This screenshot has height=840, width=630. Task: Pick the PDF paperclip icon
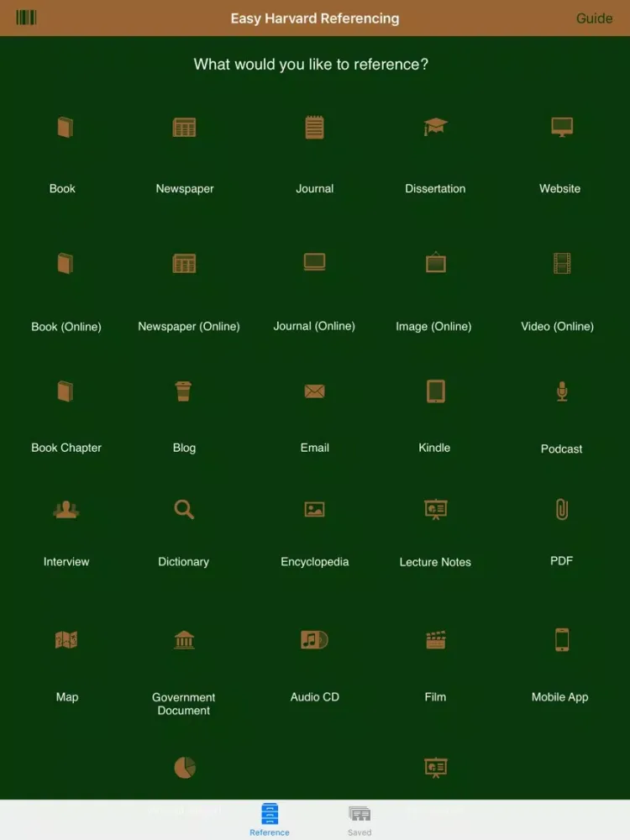coord(562,509)
